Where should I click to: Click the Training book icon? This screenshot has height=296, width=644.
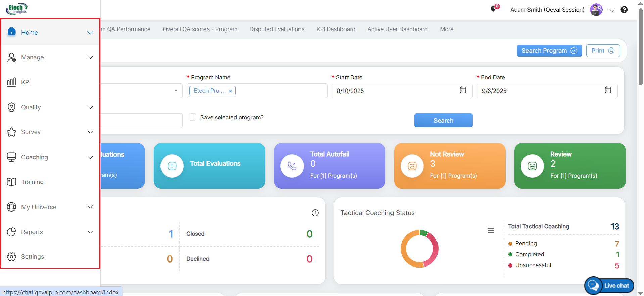tap(12, 182)
